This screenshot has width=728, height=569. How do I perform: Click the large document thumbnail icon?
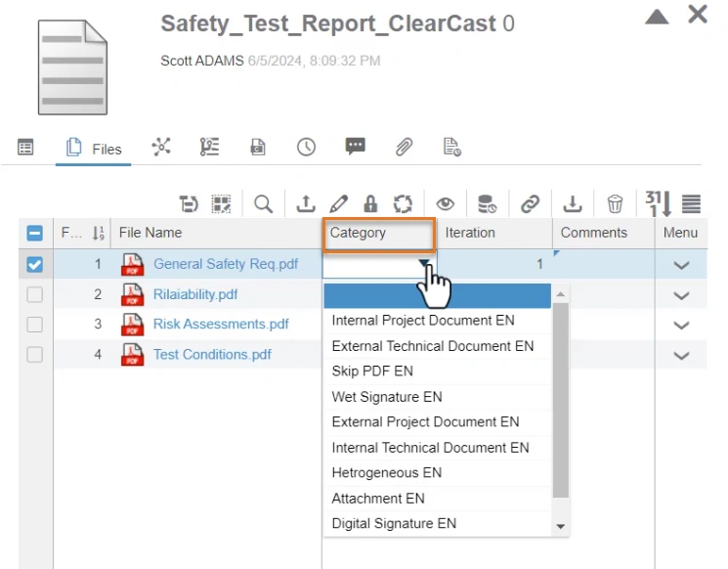coord(73,67)
